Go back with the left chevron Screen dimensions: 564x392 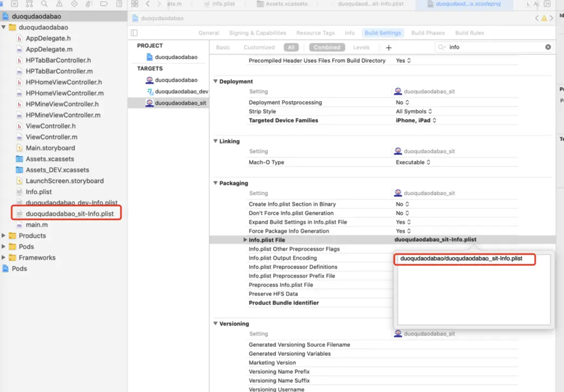[x=147, y=4]
